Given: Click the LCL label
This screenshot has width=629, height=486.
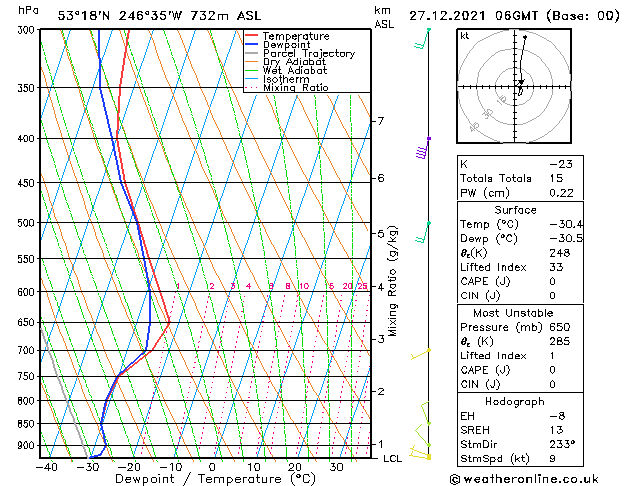Looking at the screenshot, I should click(x=392, y=459).
